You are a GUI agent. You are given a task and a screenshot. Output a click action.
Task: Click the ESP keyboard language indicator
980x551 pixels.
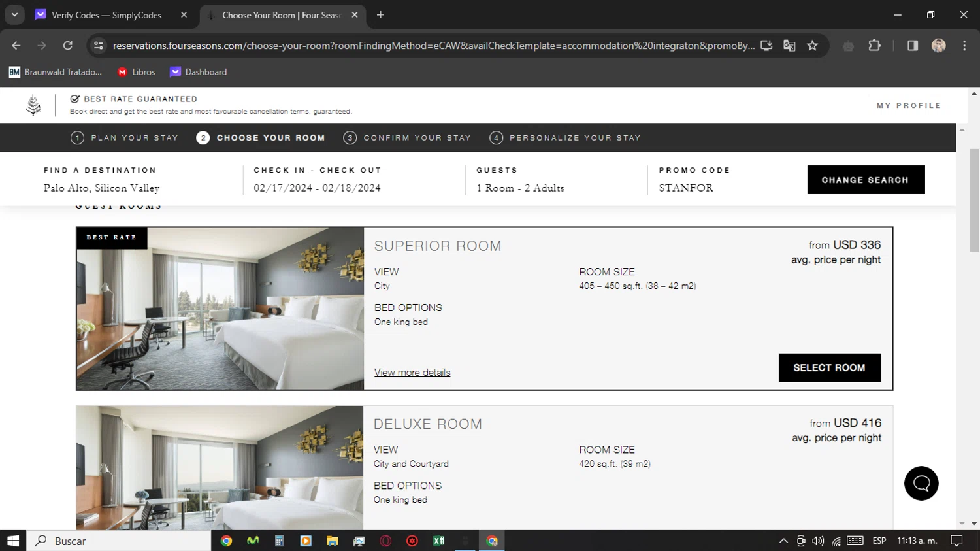[x=879, y=541]
